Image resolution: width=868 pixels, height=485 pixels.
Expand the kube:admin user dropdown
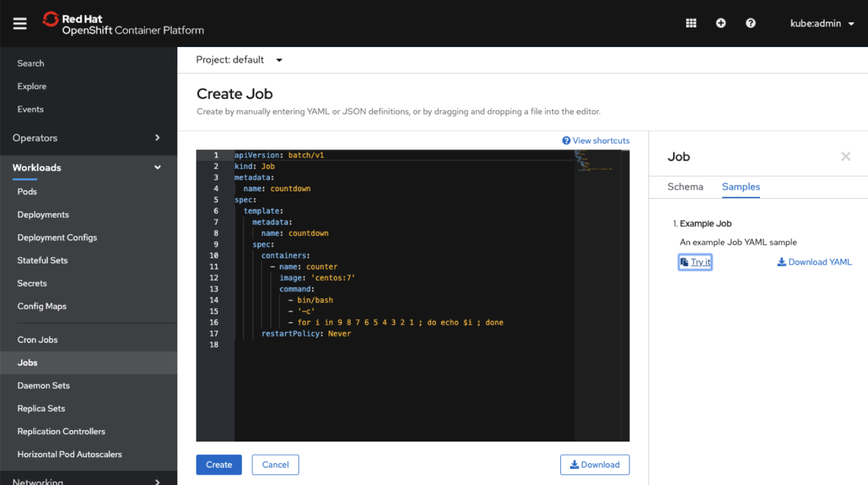[821, 23]
